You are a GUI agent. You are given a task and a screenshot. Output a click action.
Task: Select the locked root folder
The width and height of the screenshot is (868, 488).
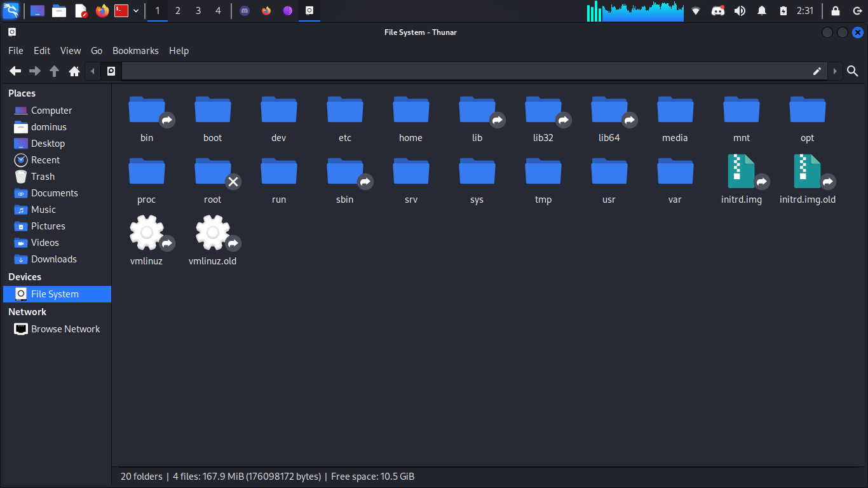[x=213, y=172]
